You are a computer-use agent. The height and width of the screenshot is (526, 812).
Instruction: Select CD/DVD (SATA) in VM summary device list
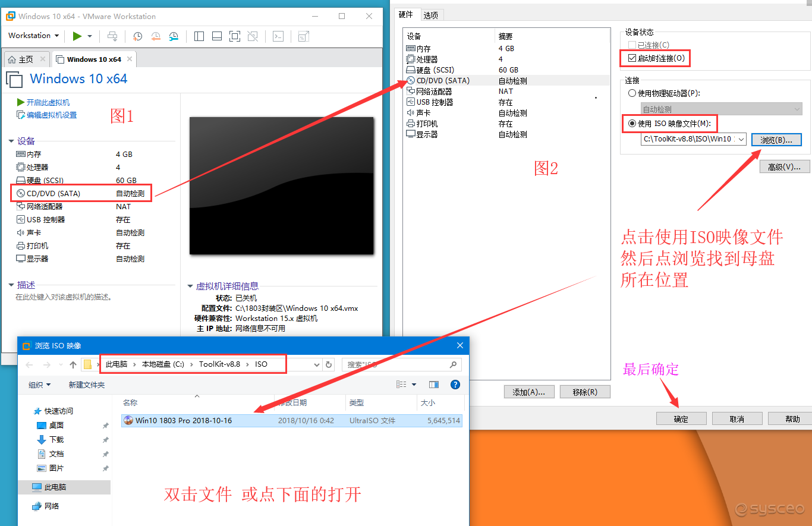pyautogui.click(x=81, y=194)
